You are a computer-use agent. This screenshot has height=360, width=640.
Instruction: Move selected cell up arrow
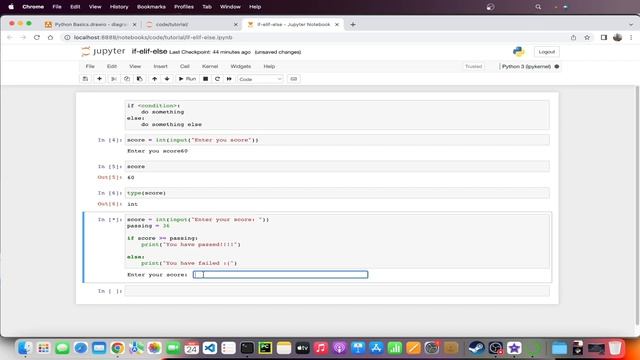[154, 79]
